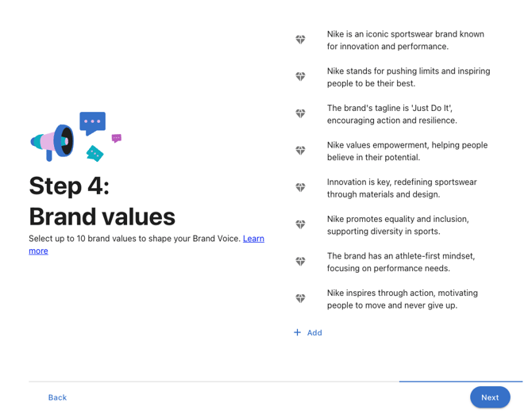Click the megaphone illustration
532x414 pixels.
[x=76, y=136]
